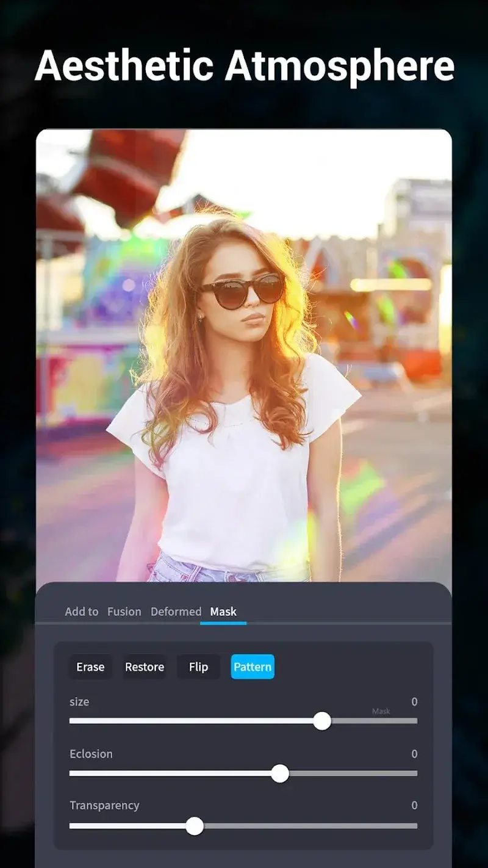The height and width of the screenshot is (868, 488).
Task: Select the Deformed tab
Action: [176, 612]
